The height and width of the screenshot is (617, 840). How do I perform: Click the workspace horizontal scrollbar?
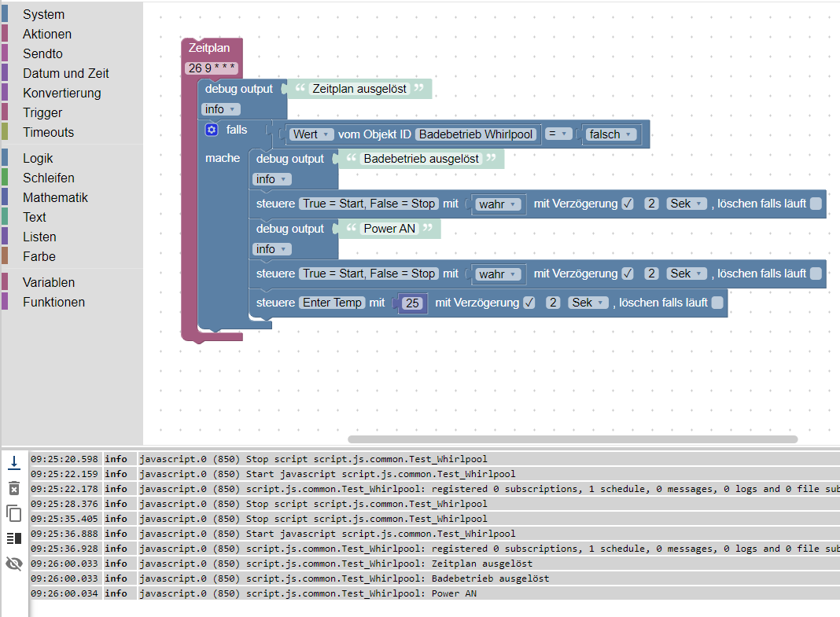point(573,439)
